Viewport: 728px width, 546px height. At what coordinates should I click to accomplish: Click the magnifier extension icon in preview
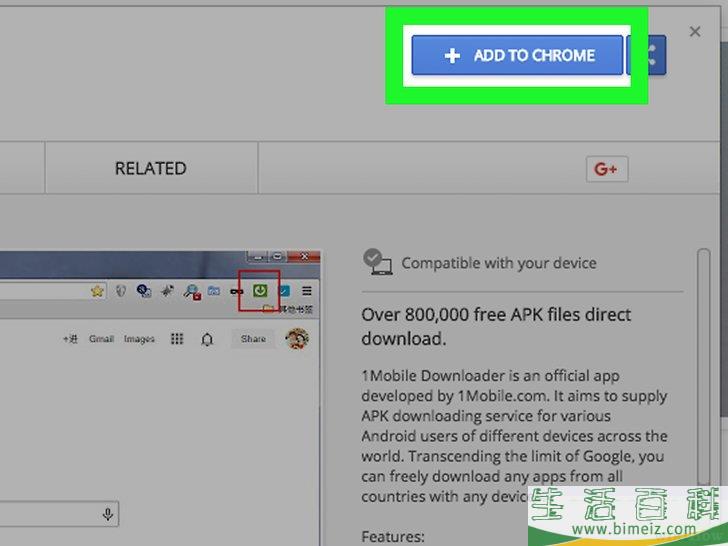(x=191, y=292)
